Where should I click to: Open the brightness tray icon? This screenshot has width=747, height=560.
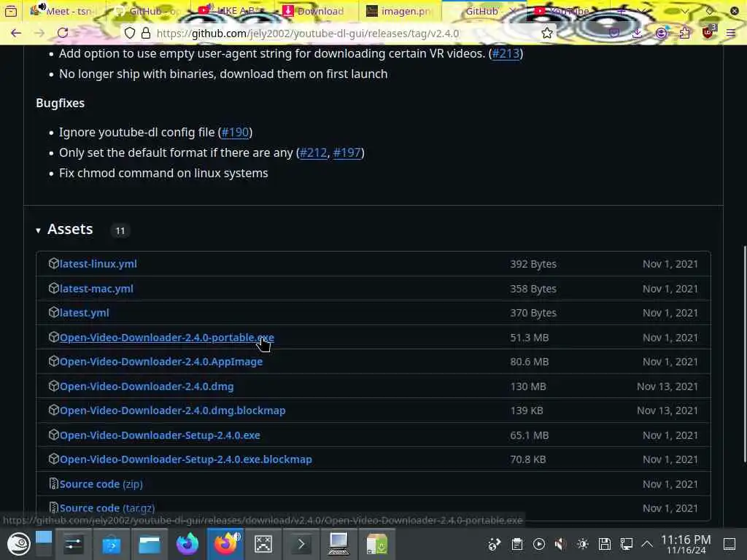pyautogui.click(x=583, y=544)
